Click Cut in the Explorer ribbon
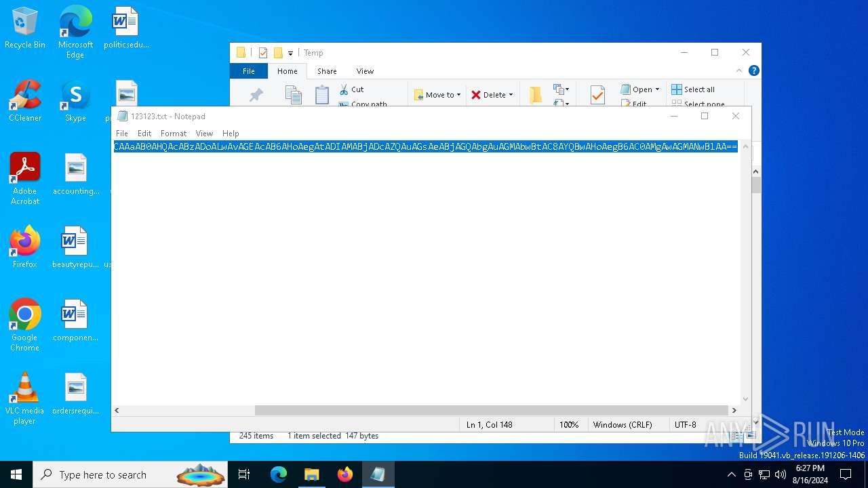This screenshot has height=488, width=868. (x=352, y=89)
